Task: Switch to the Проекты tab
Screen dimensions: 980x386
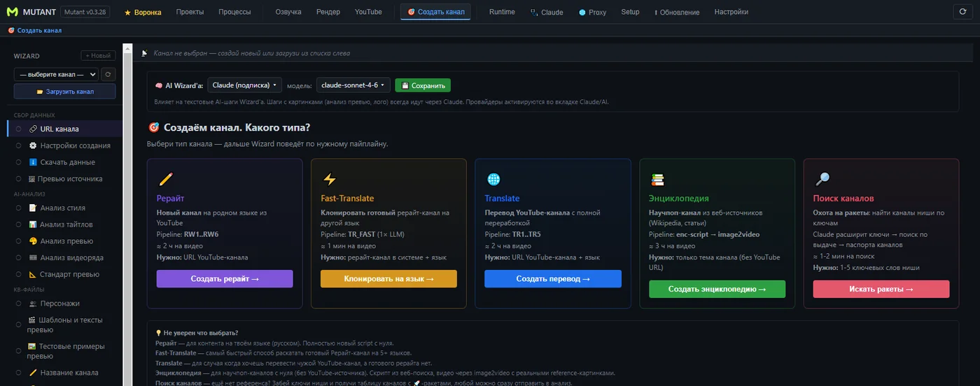Action: [190, 12]
